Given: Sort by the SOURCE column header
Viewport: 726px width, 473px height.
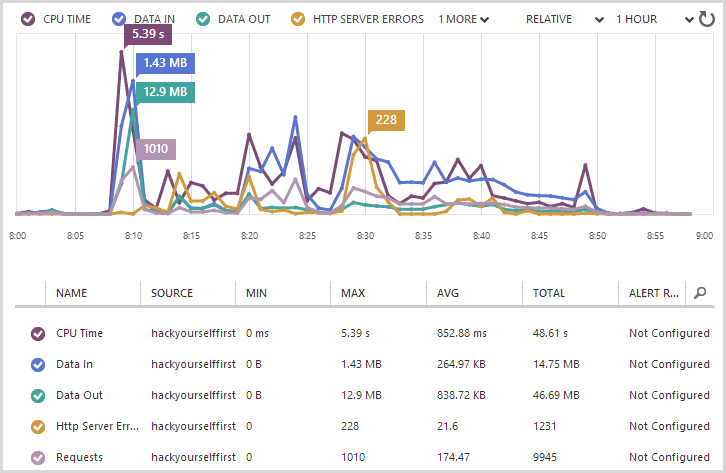Looking at the screenshot, I should coord(172,293).
